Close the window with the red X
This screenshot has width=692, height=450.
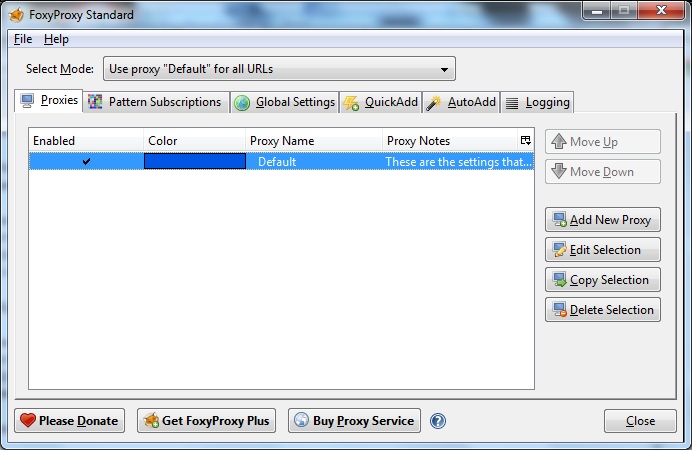[661, 11]
